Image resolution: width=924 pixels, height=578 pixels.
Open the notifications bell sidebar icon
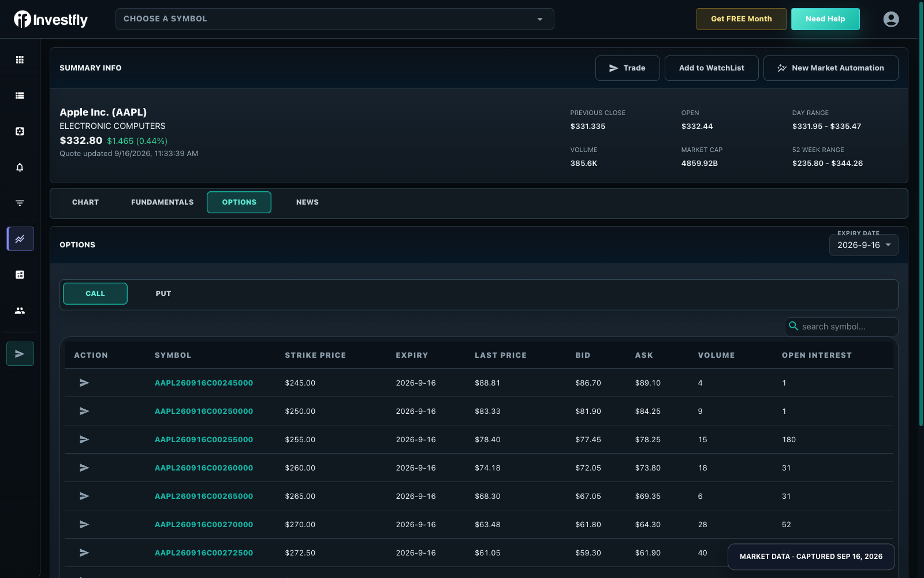(x=20, y=167)
